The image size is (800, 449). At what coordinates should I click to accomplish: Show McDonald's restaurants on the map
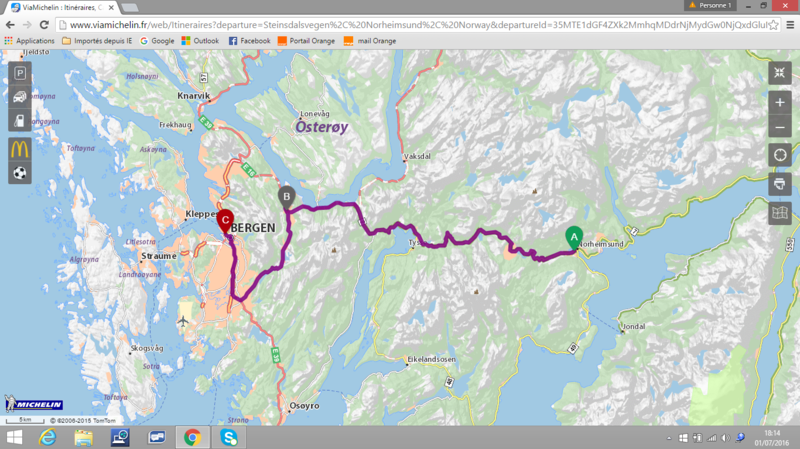click(x=20, y=149)
